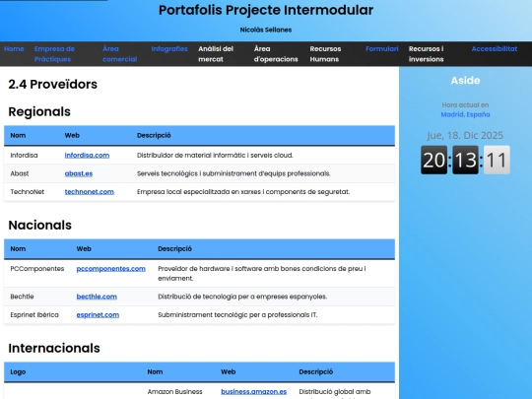Click the clock minutes digit 13

pyautogui.click(x=465, y=160)
